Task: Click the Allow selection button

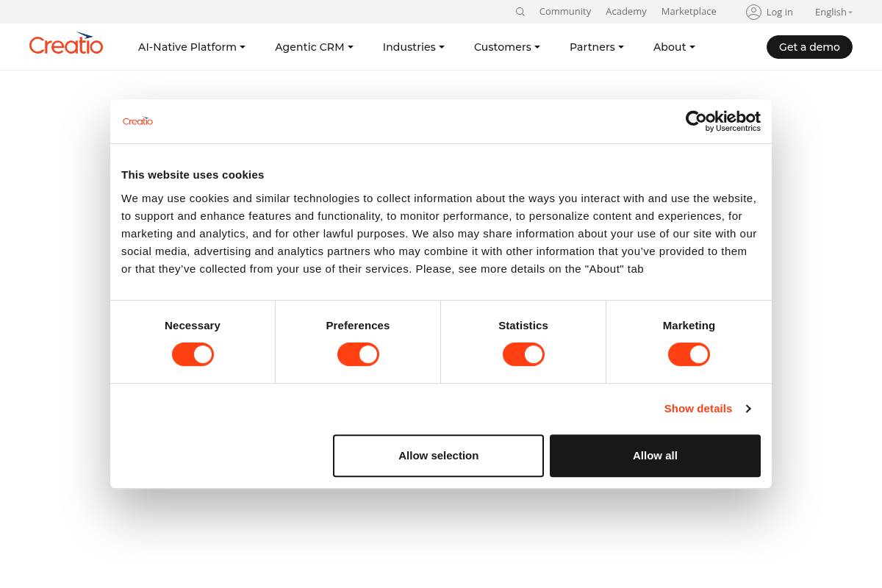Action: (438, 456)
